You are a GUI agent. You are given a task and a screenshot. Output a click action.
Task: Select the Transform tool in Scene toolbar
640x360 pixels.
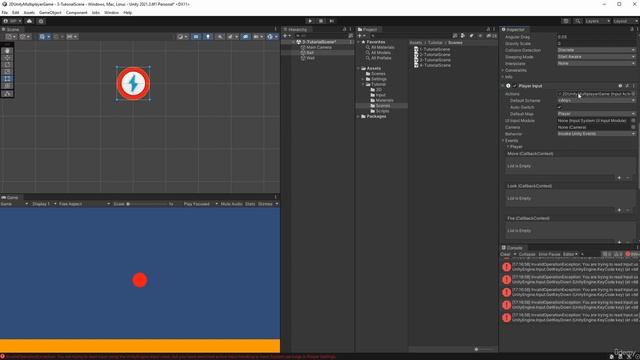coord(7,86)
